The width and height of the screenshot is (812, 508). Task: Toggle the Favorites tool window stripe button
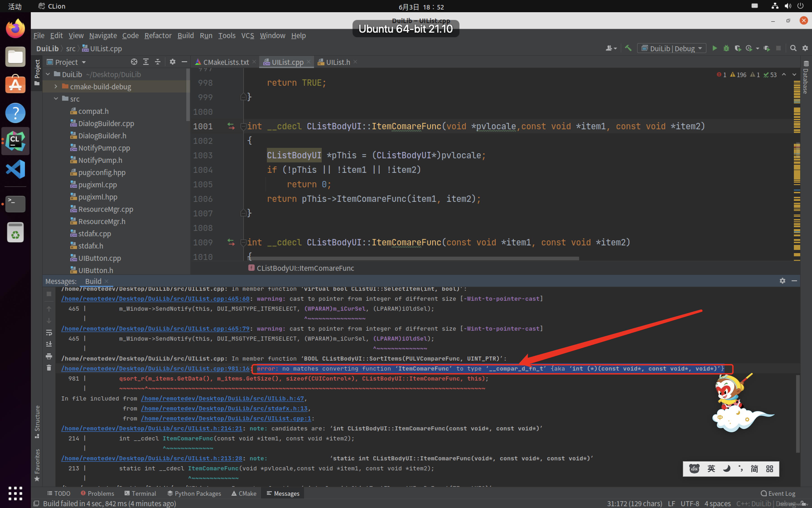click(37, 465)
